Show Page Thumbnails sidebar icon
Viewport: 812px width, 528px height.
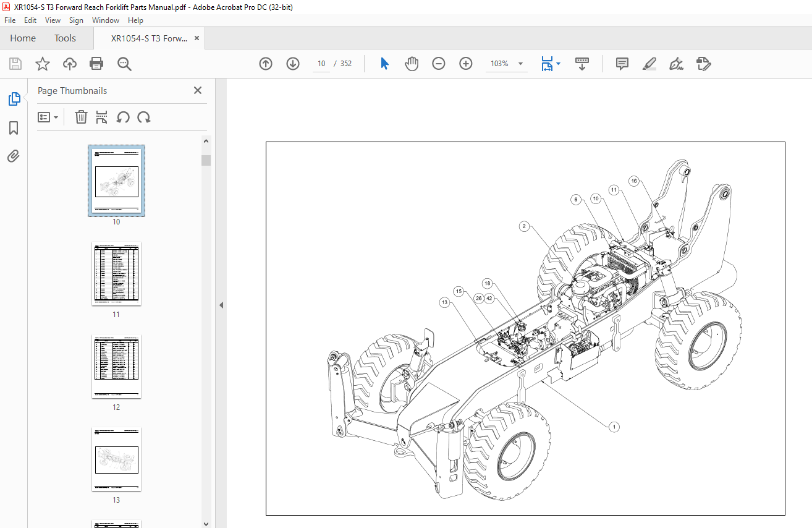14,99
